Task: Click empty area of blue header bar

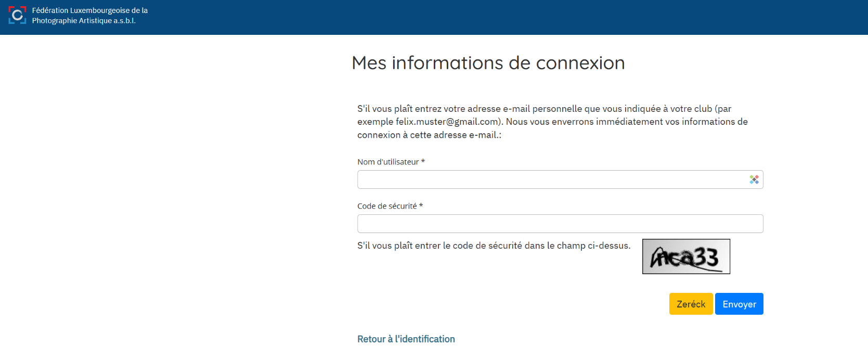Action: click(x=468, y=17)
